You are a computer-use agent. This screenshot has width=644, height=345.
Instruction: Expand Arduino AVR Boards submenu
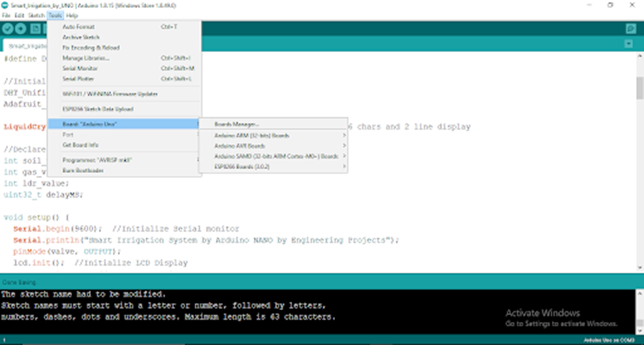click(x=273, y=145)
